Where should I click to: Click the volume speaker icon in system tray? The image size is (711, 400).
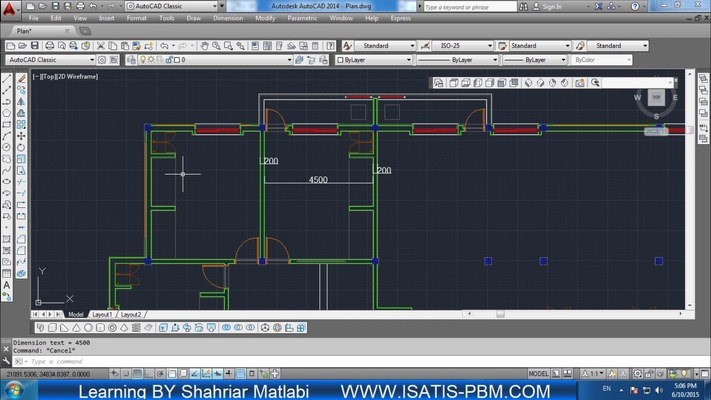click(x=659, y=390)
